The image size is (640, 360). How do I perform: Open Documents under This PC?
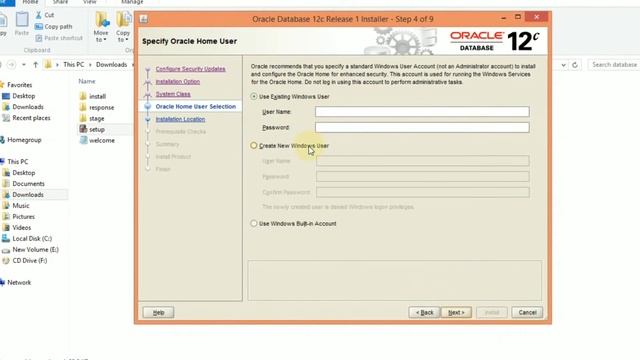pyautogui.click(x=28, y=184)
